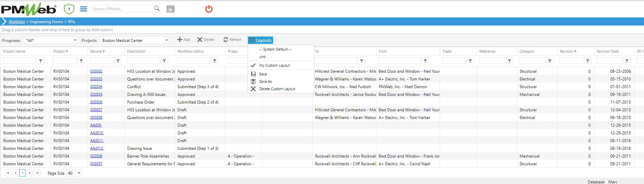Open record 000003
The width and height of the screenshot is (644, 184).
(x=96, y=79)
